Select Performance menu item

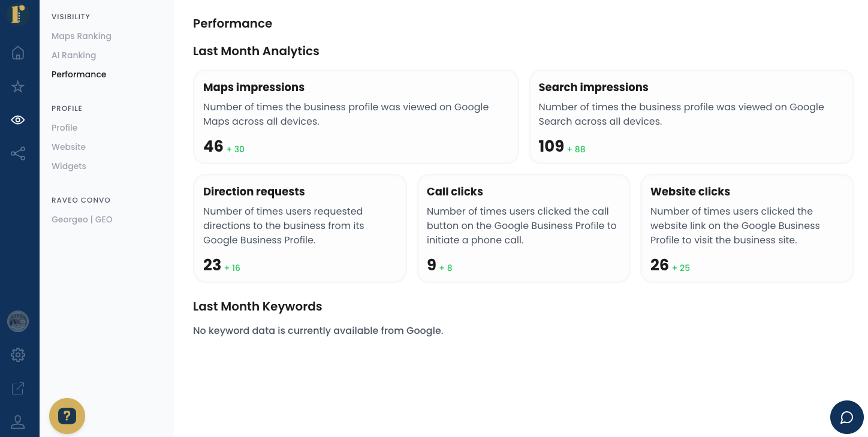point(79,74)
